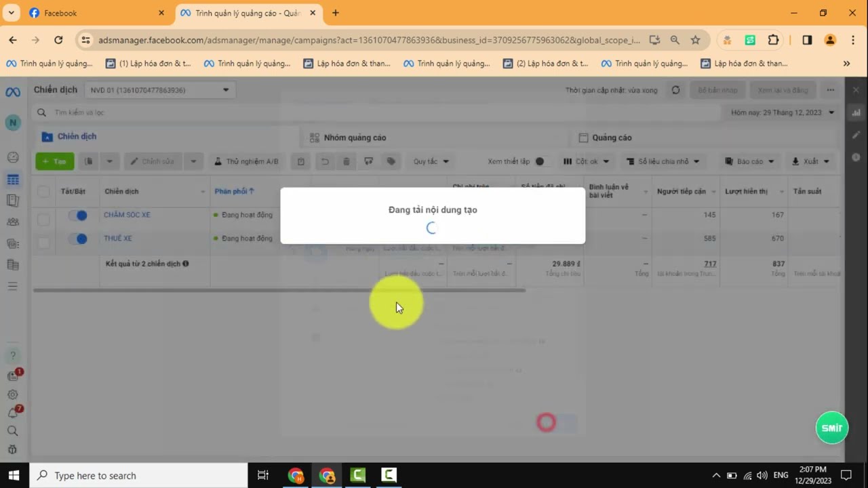This screenshot has height=488, width=868.
Task: Click the Chrome bookmark star icon
Action: 695,40
